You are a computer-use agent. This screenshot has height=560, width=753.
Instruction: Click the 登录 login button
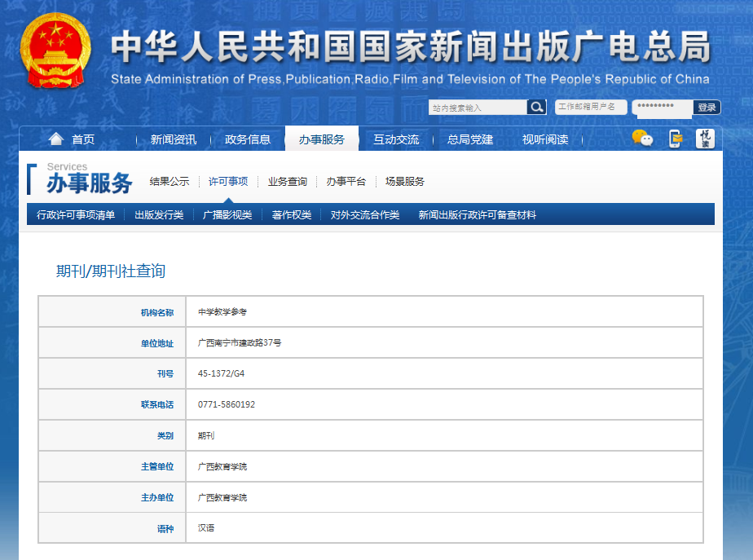click(x=707, y=108)
